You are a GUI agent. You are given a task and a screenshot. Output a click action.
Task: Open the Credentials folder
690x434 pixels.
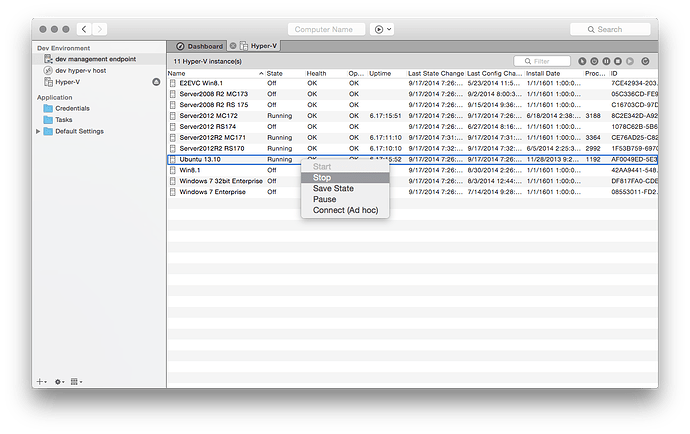[72, 107]
